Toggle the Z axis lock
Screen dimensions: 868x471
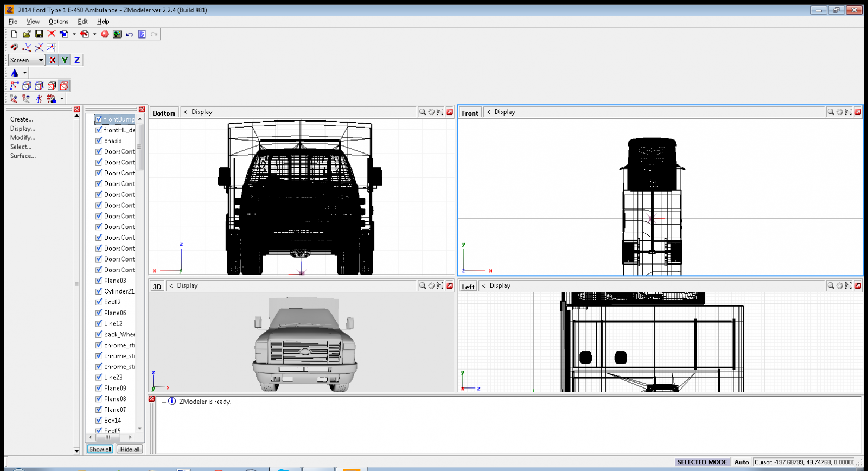77,60
